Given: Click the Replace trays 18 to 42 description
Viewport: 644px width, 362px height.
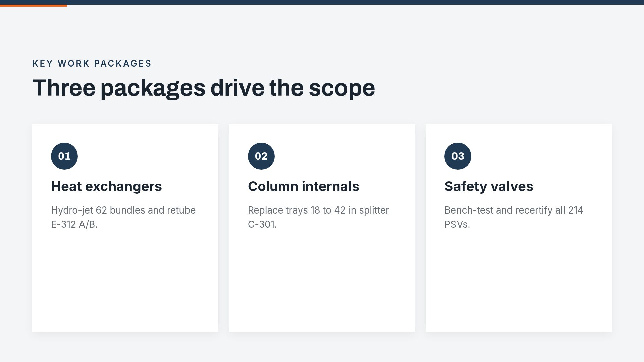Looking at the screenshot, I should pyautogui.click(x=318, y=217).
